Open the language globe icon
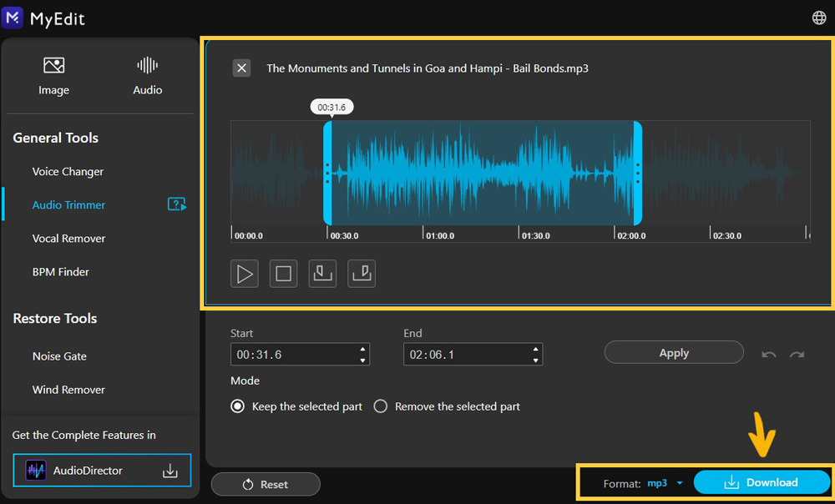Viewport: 835px width, 504px height. (818, 17)
